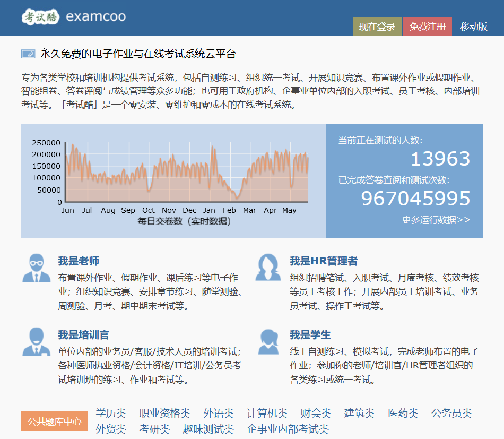Browse the 学历类 question bank category

tap(111, 414)
